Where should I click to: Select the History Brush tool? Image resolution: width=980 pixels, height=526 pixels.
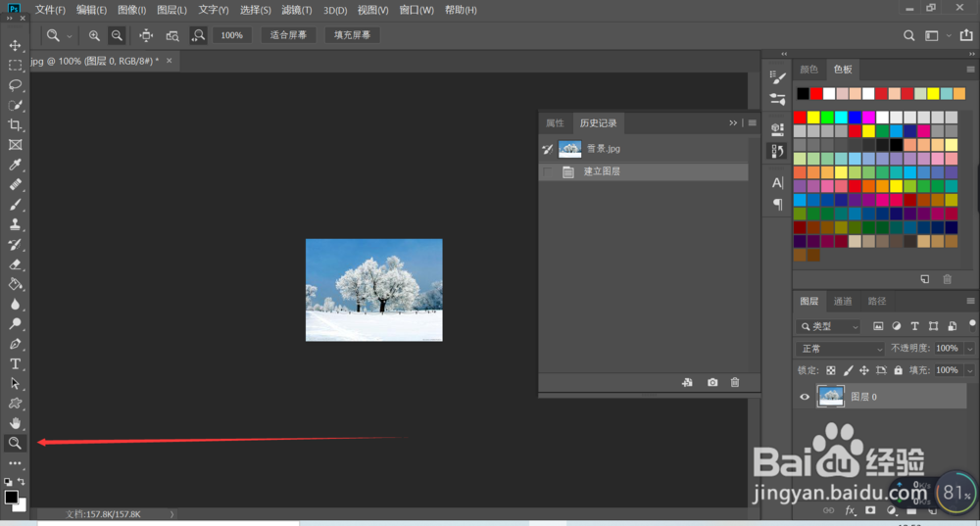[x=15, y=244]
